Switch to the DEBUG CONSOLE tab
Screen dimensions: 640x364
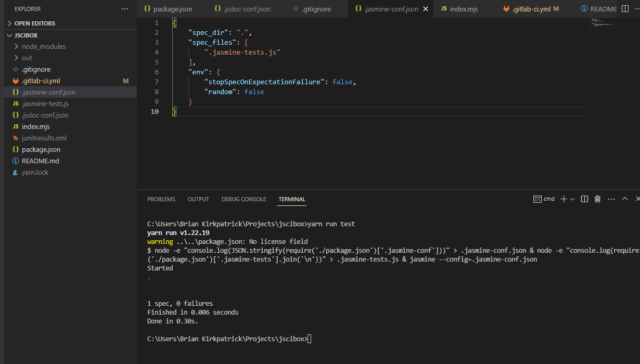[x=244, y=199]
